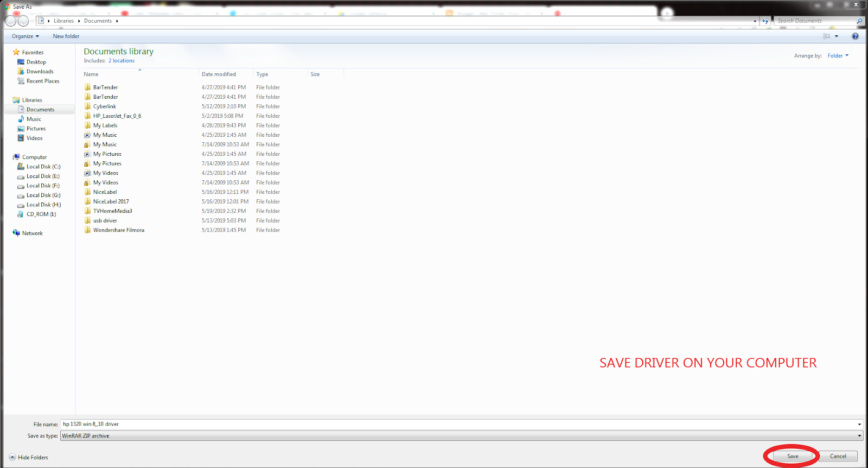Image resolution: width=868 pixels, height=468 pixels.
Task: Select My Music folder dated 7/14/2009
Action: (105, 144)
